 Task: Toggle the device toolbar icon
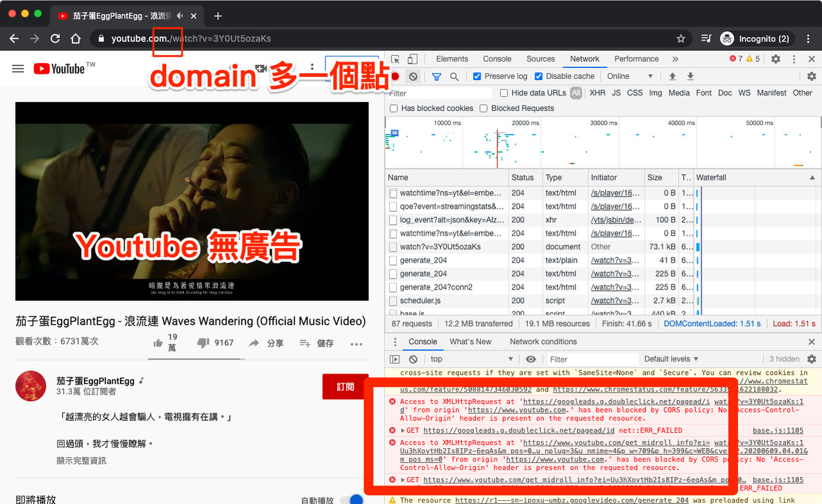[x=412, y=59]
